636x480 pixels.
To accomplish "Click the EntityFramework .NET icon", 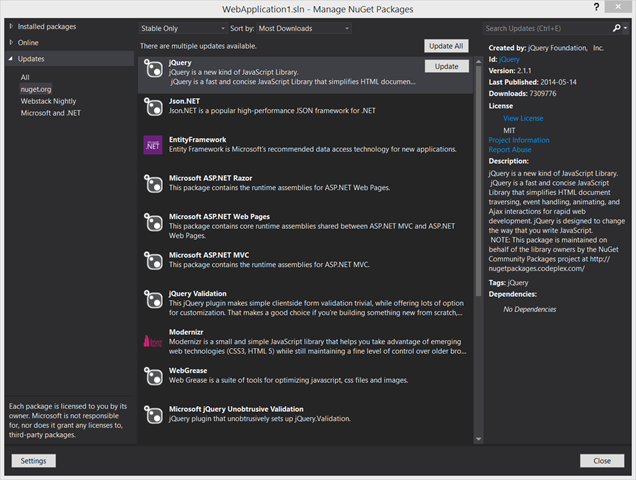I will pyautogui.click(x=153, y=145).
